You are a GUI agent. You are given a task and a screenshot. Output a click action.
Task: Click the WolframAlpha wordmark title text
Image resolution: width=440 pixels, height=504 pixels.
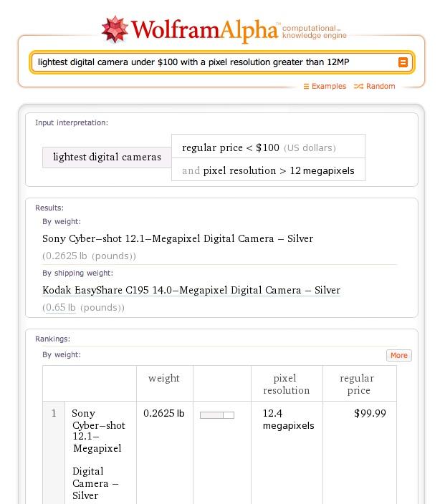click(204, 30)
